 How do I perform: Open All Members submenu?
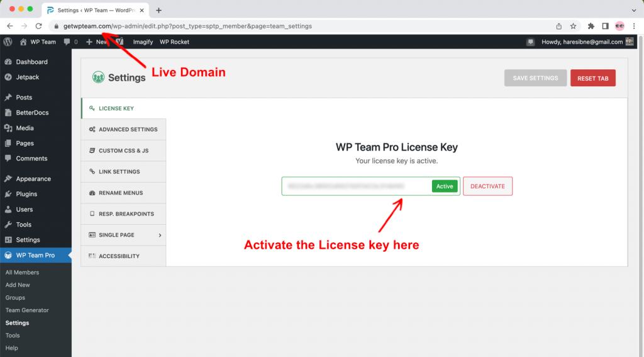(22, 272)
